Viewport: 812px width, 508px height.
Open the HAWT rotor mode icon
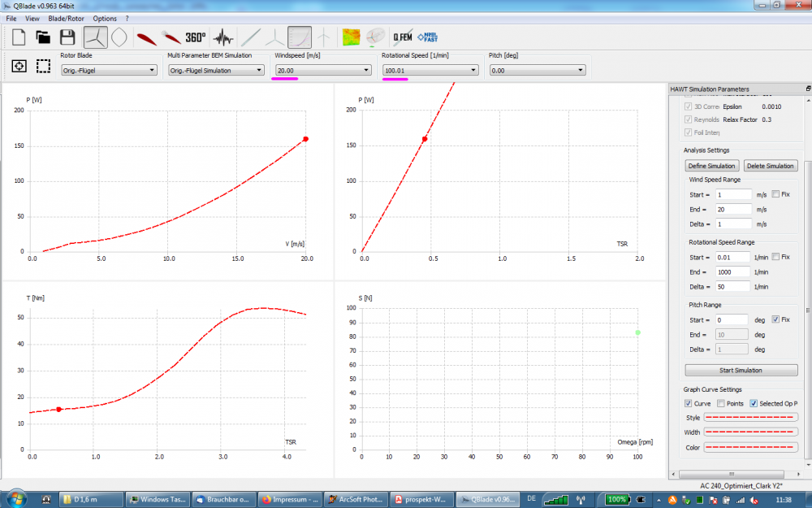click(95, 37)
